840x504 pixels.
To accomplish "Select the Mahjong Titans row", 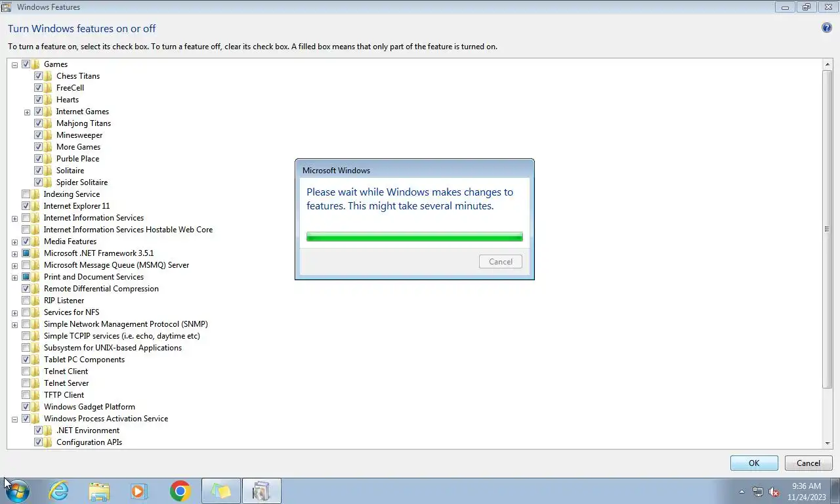I will 83,123.
